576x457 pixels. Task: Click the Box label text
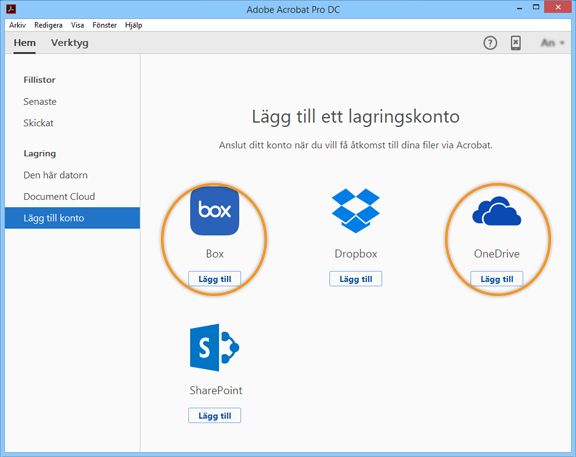point(215,253)
